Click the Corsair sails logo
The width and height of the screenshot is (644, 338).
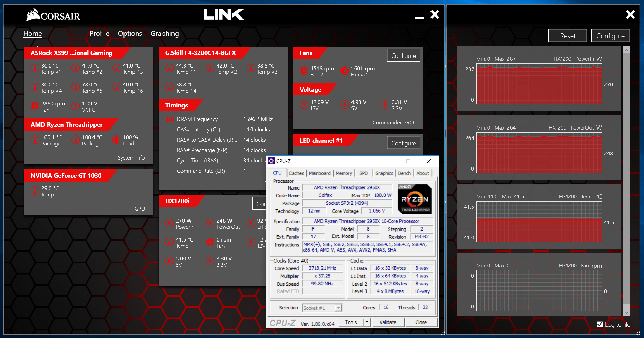(x=33, y=15)
